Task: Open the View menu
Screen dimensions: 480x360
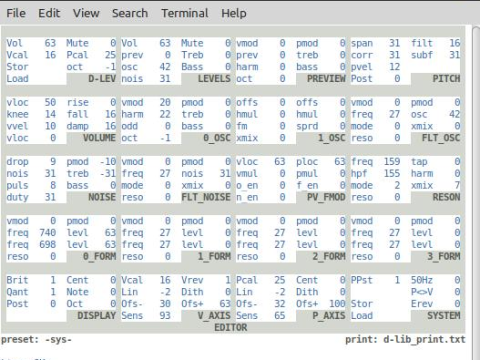Action: [x=86, y=13]
